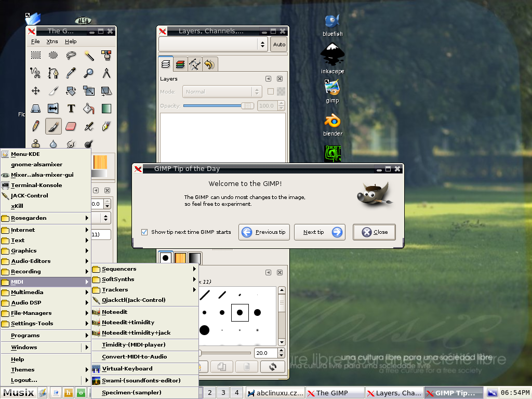
Task: Select the Free Select lasso tool
Action: tap(71, 55)
